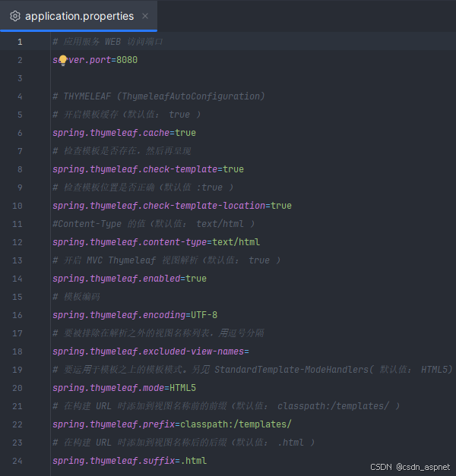
Task: Click spring.thymeleaf.suffix property key
Action: 114,461
